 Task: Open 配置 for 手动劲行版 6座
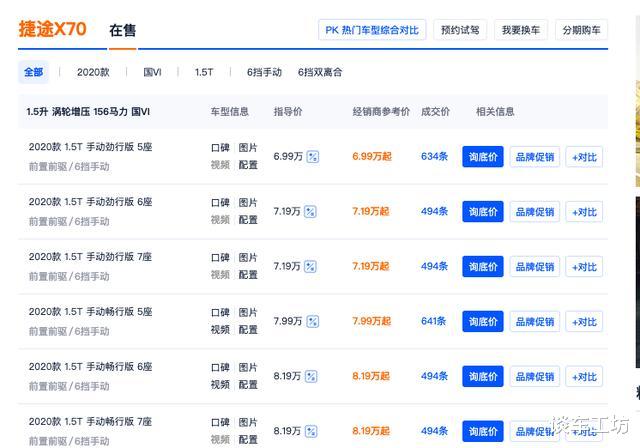[x=248, y=220]
